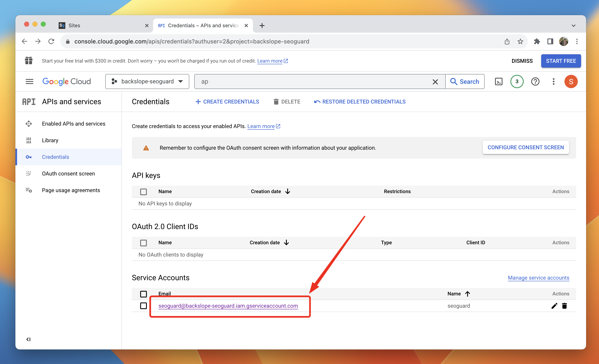Open OAuth consent screen sidebar item
Image resolution: width=599 pixels, height=364 pixels.
tap(68, 174)
